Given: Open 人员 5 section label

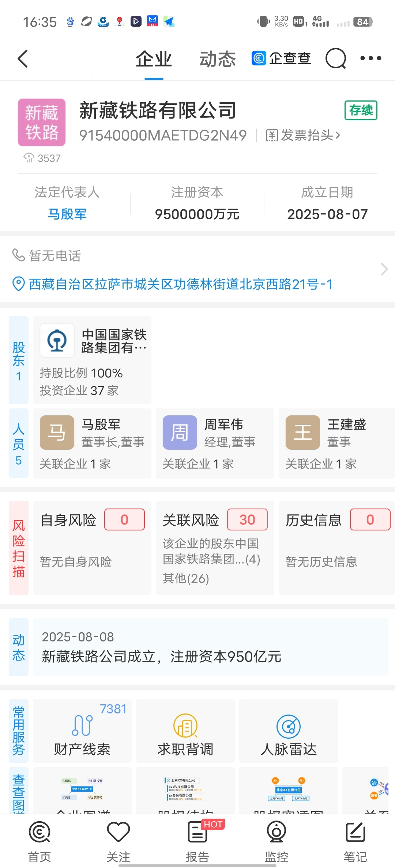Looking at the screenshot, I should tap(19, 443).
